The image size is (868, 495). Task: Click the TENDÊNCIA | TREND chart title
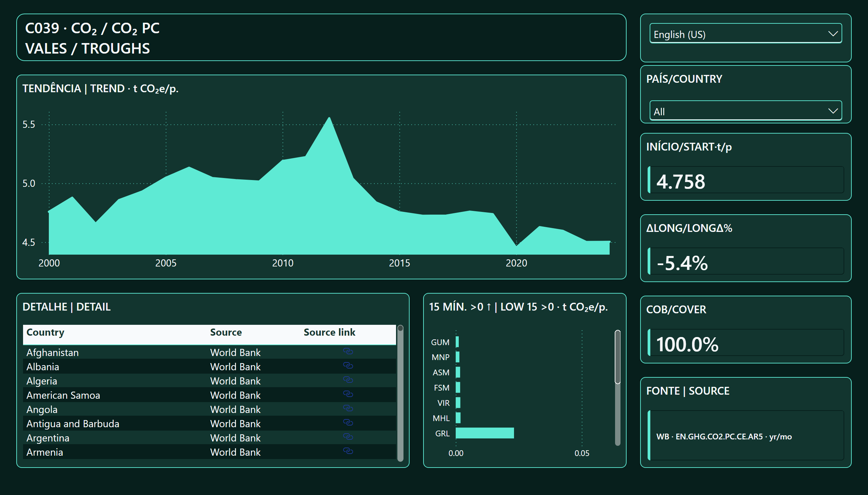point(100,88)
